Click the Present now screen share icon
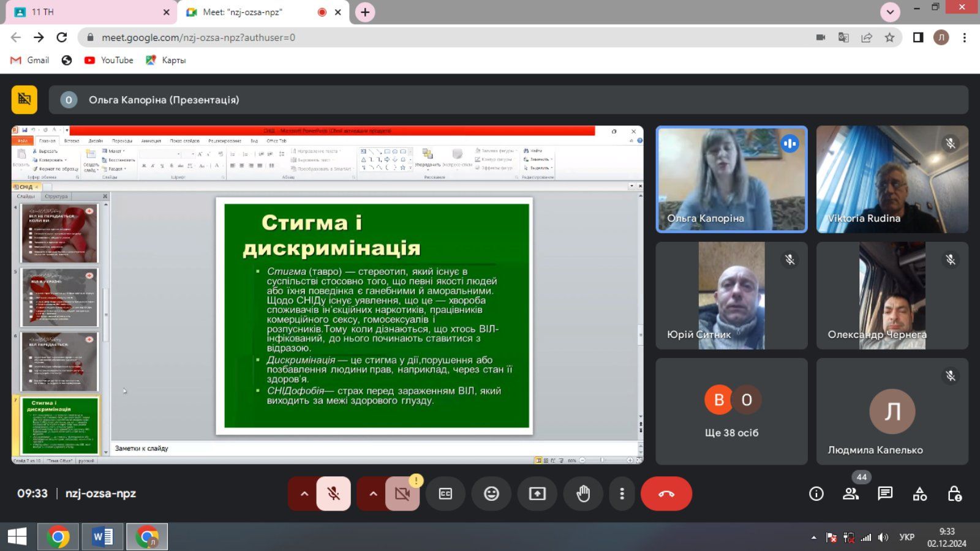Viewport: 980px width, 551px height. coord(537,493)
